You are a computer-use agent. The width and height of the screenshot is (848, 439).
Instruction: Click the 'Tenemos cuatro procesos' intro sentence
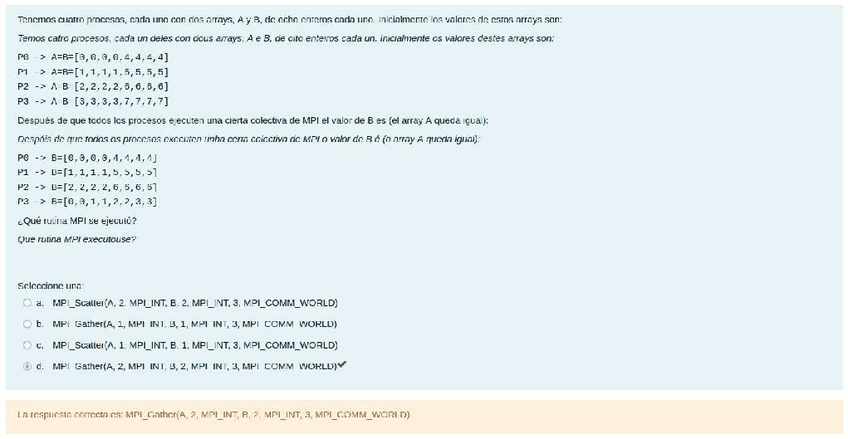click(290, 19)
